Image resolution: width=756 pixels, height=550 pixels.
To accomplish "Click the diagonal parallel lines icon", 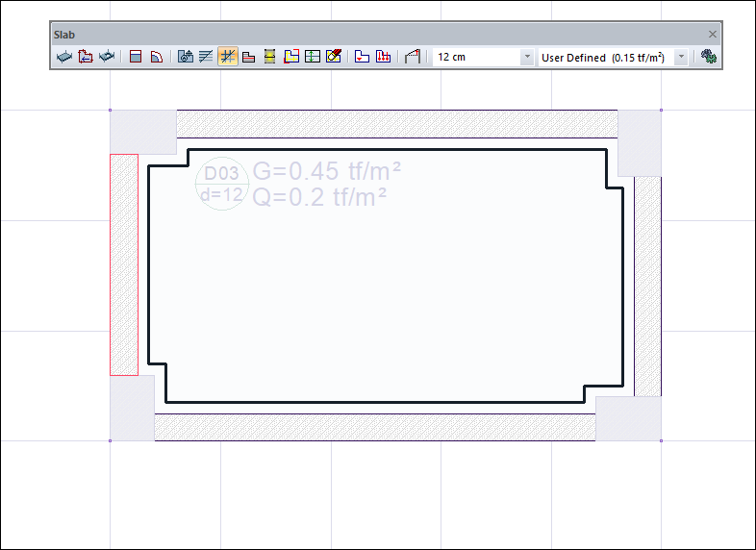I will click(206, 57).
